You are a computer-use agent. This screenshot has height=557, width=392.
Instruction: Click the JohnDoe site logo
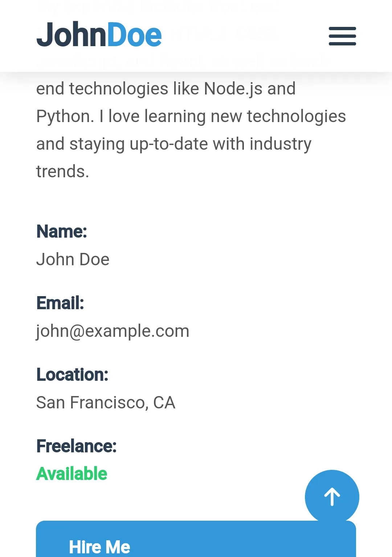(99, 35)
